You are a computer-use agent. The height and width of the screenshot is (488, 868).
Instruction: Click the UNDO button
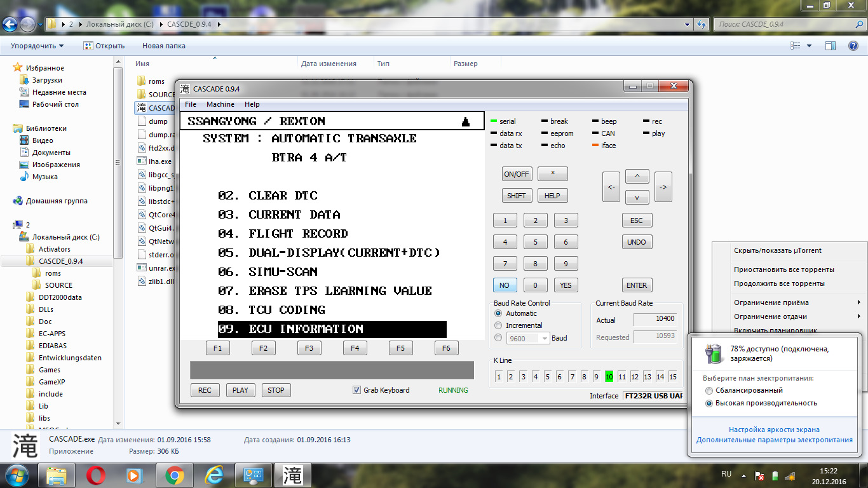coord(637,242)
